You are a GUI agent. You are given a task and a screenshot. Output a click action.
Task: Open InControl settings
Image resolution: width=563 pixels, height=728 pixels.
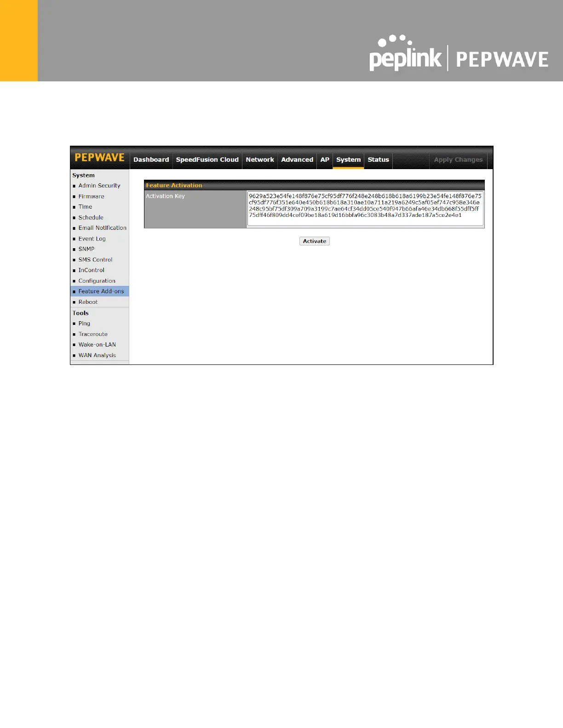[91, 270]
